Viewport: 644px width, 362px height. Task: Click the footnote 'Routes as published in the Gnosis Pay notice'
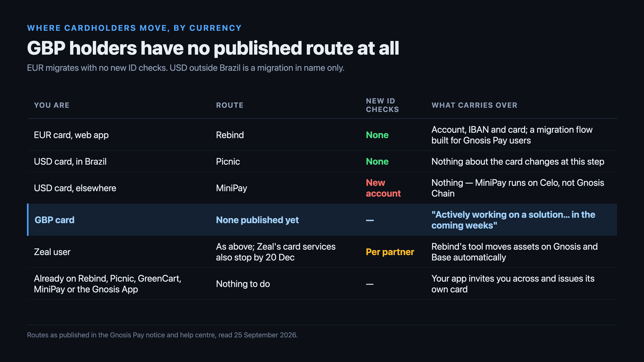click(x=162, y=335)
